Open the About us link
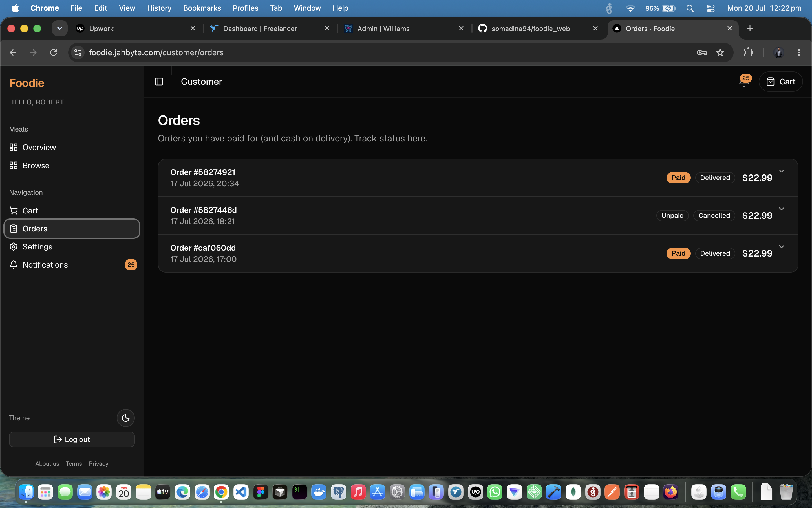The height and width of the screenshot is (508, 812). (47, 464)
